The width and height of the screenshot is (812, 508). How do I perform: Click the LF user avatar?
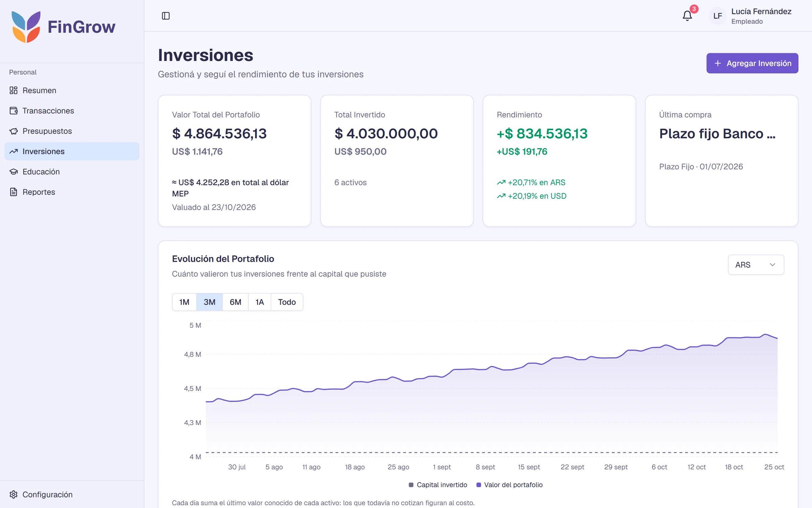[717, 16]
